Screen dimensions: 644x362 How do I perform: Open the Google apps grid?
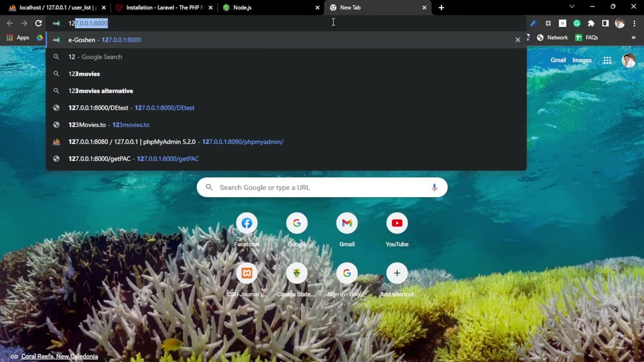coord(607,60)
